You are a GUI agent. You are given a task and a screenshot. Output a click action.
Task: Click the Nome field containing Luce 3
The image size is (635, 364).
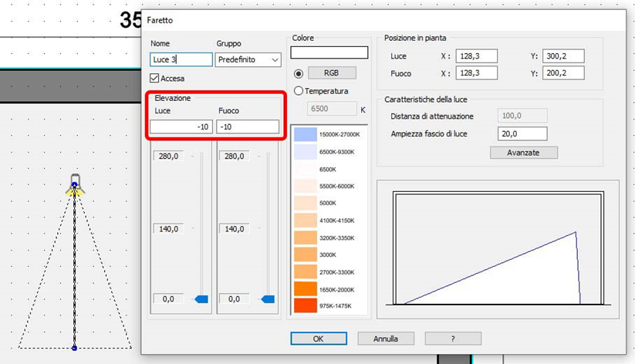[181, 59]
